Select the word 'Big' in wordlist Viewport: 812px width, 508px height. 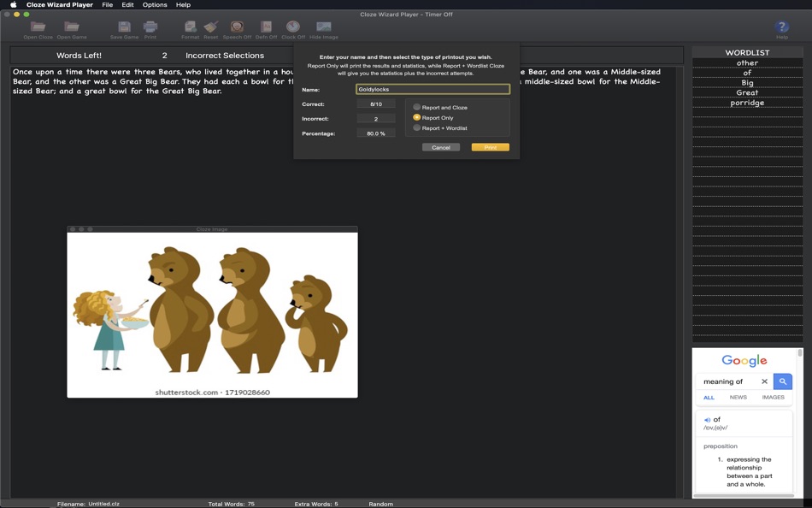click(x=747, y=82)
